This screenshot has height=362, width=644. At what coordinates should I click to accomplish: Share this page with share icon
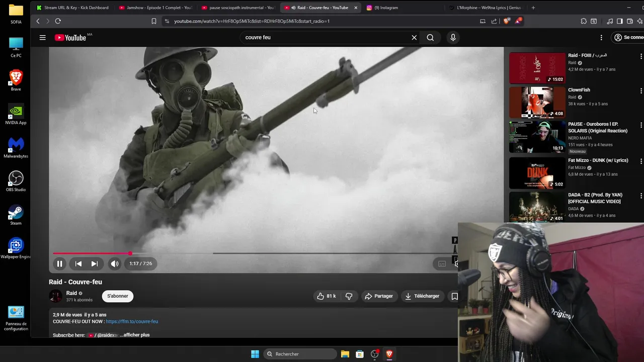click(494, 21)
